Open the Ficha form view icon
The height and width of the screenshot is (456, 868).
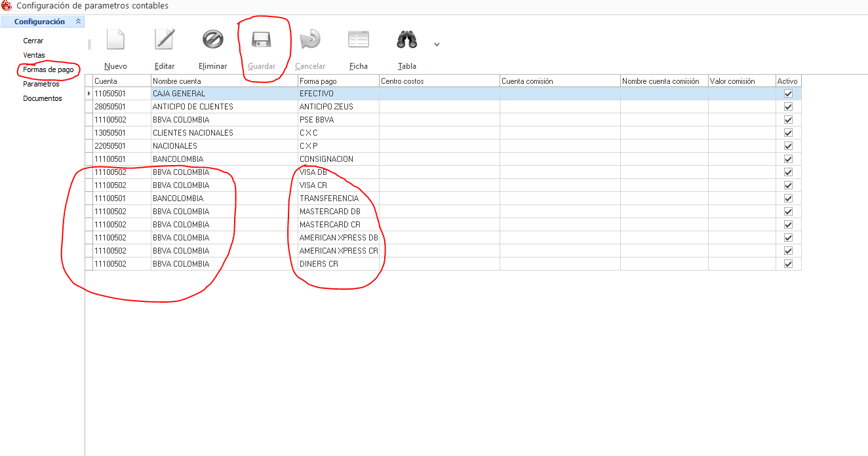click(358, 40)
